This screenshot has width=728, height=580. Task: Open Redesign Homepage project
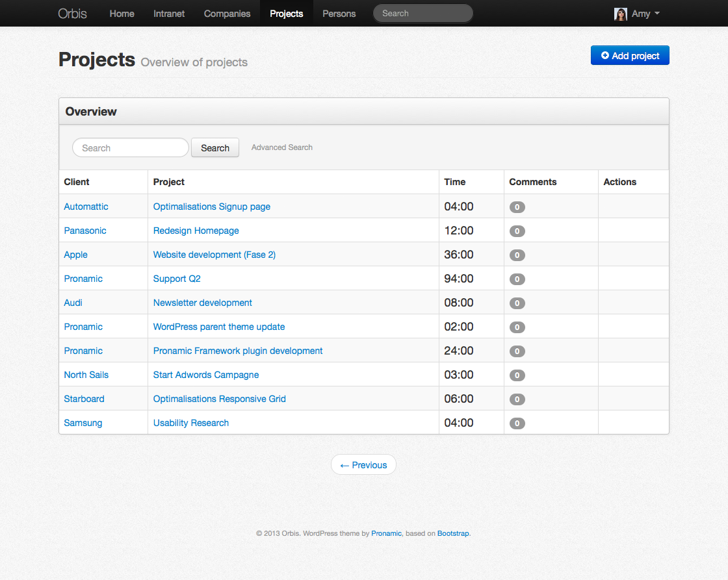pyautogui.click(x=196, y=231)
